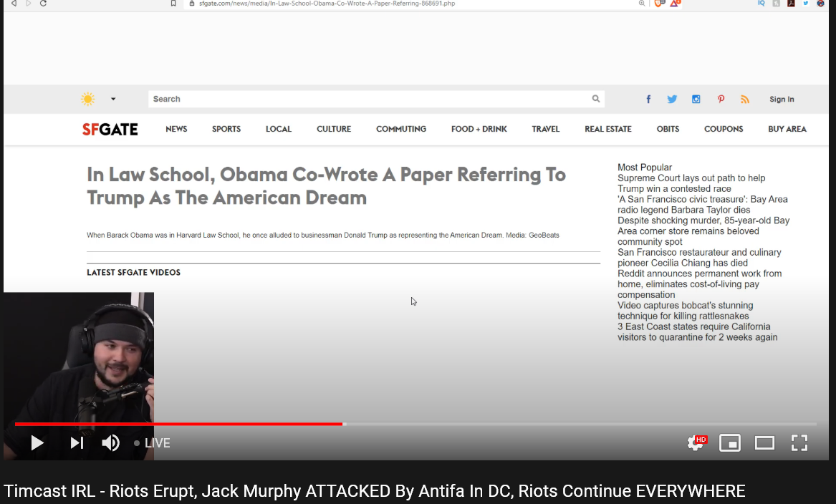Click LATEST SFGATE VIDEOS heading
The image size is (836, 504).
[133, 272]
